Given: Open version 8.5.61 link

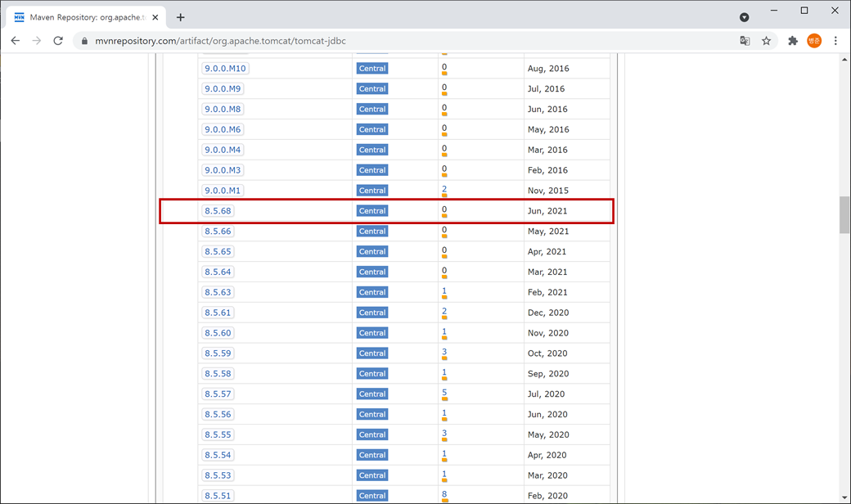Looking at the screenshot, I should tap(218, 313).
